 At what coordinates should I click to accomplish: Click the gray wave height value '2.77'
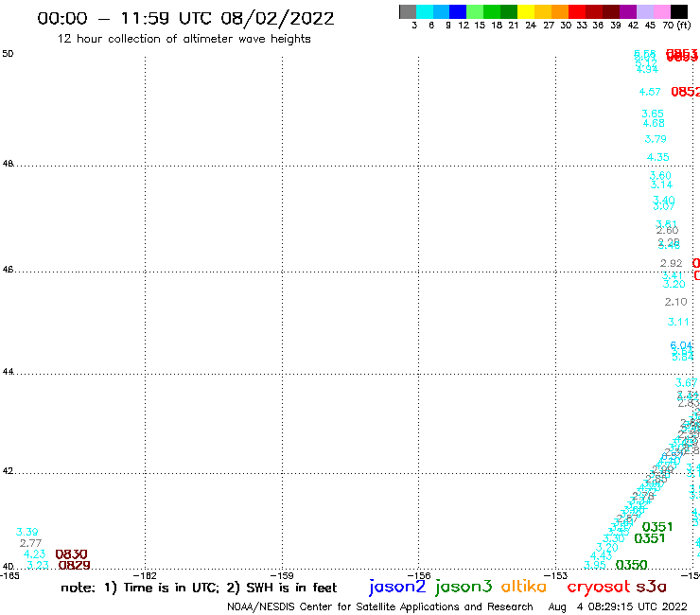pyautogui.click(x=30, y=543)
